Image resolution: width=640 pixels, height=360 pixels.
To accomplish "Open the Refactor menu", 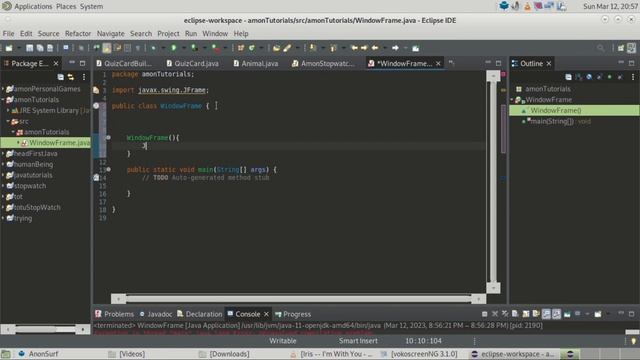I will [x=78, y=33].
